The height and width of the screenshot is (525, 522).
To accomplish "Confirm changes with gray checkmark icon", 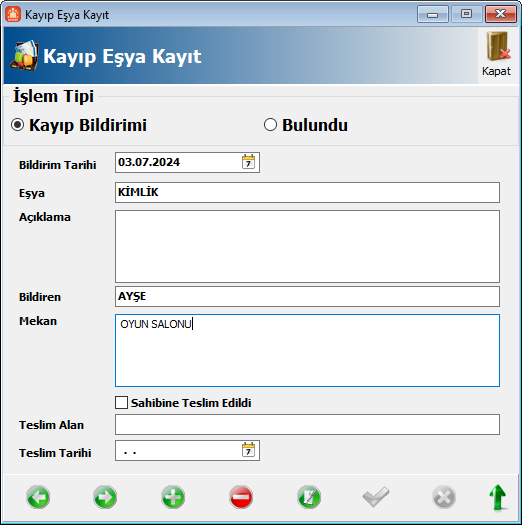I will pos(376,497).
